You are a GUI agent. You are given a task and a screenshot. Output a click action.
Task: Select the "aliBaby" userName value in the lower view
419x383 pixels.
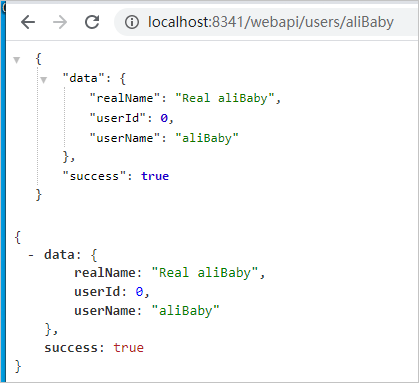point(186,311)
